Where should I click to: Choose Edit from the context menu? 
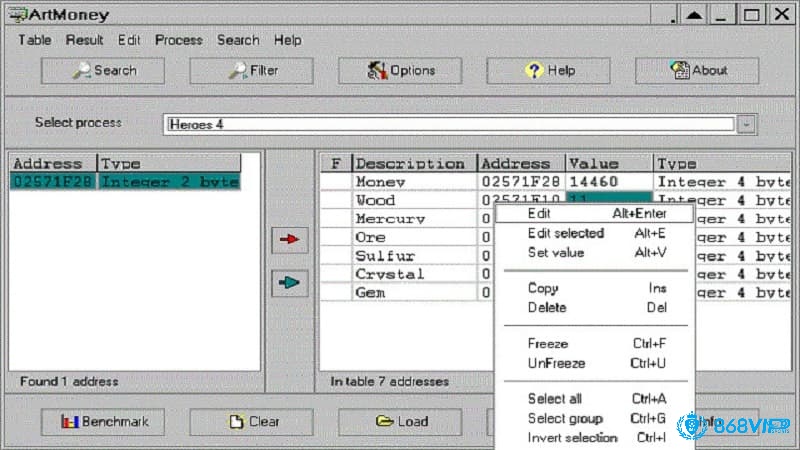tap(594, 214)
